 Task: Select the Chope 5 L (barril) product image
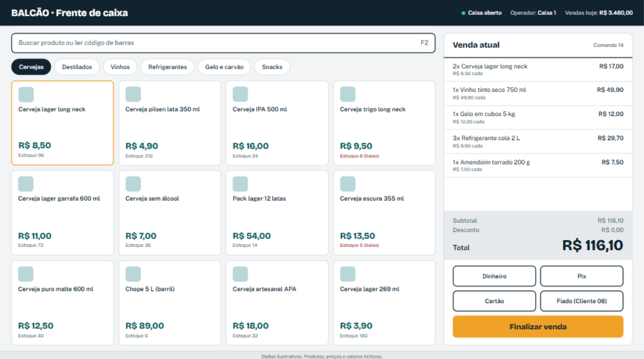click(x=133, y=274)
